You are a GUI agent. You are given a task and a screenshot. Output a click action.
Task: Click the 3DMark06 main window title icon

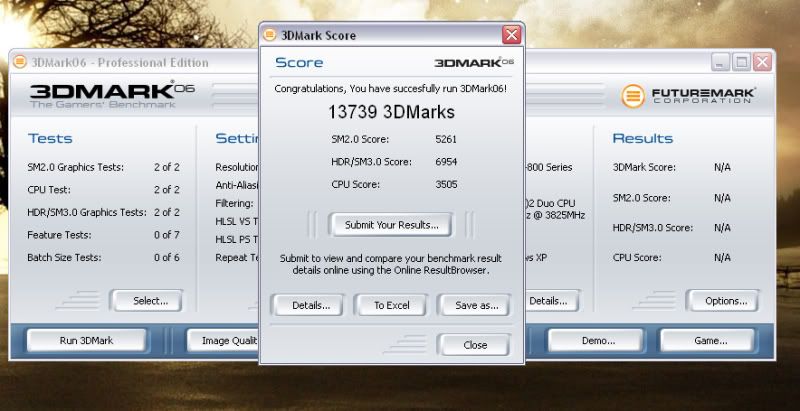tap(19, 62)
